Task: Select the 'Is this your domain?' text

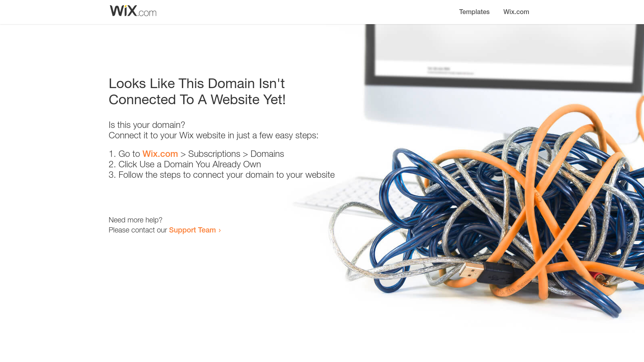Action: point(147,125)
